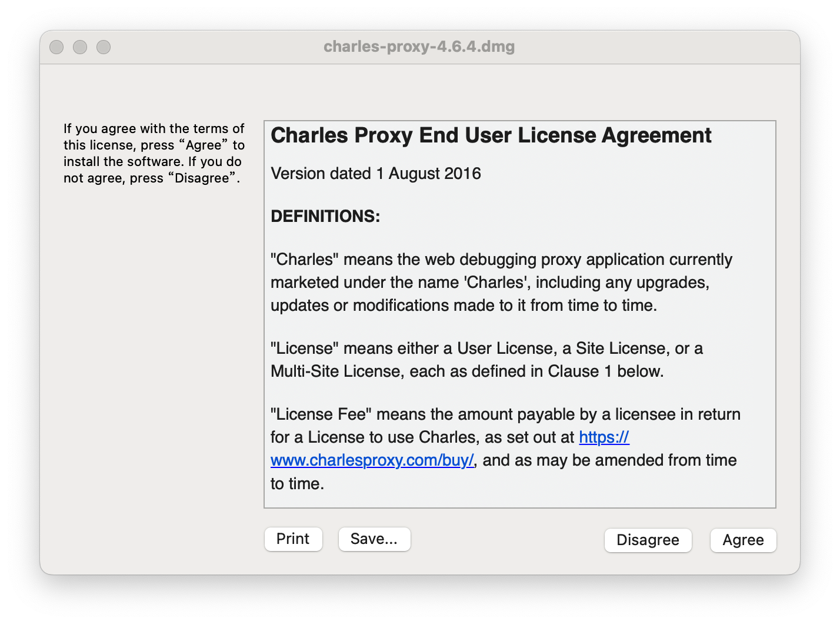Click the Disagree button
Image resolution: width=840 pixels, height=624 pixels.
tap(648, 540)
